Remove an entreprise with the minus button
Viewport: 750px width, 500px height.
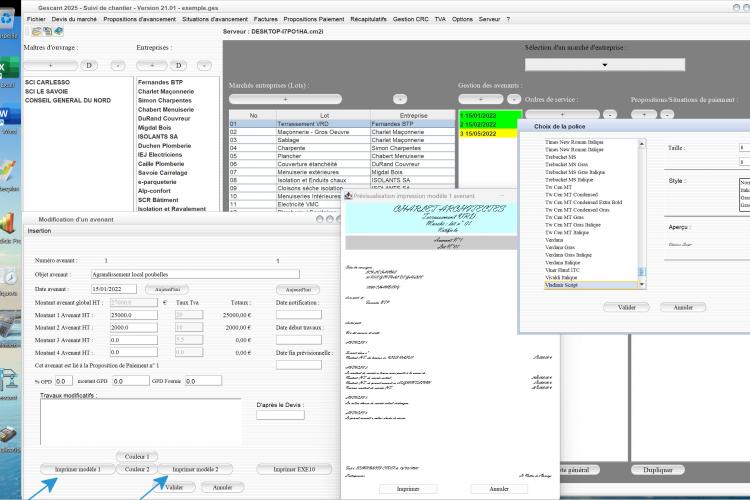(x=204, y=66)
